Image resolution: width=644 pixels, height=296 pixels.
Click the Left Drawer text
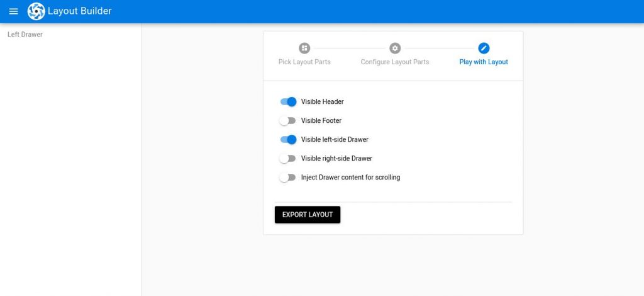click(x=25, y=35)
